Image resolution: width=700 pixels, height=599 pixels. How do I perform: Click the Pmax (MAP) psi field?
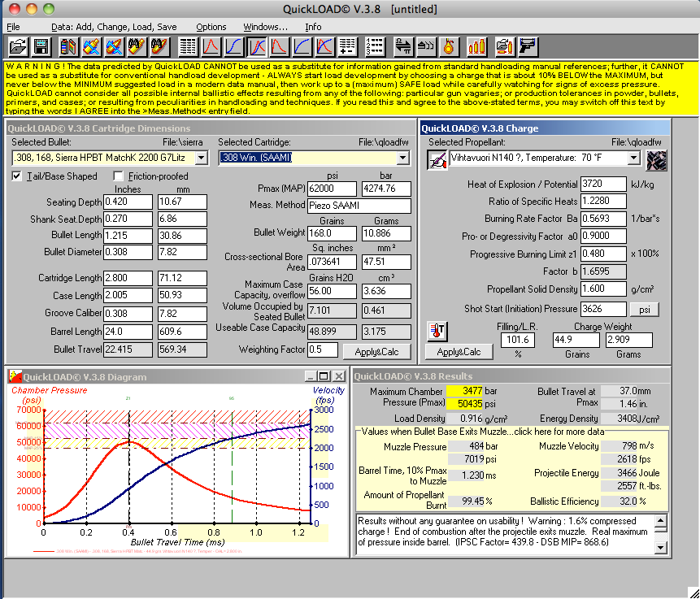pos(333,189)
